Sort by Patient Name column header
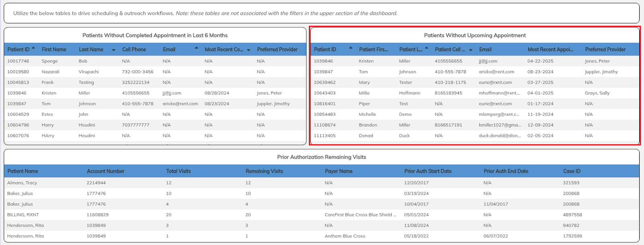The image size is (644, 245). pos(23,171)
